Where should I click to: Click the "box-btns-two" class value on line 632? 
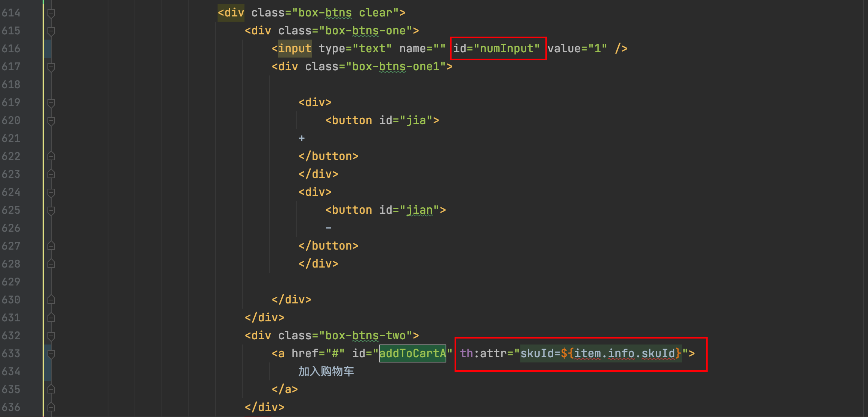(x=366, y=336)
